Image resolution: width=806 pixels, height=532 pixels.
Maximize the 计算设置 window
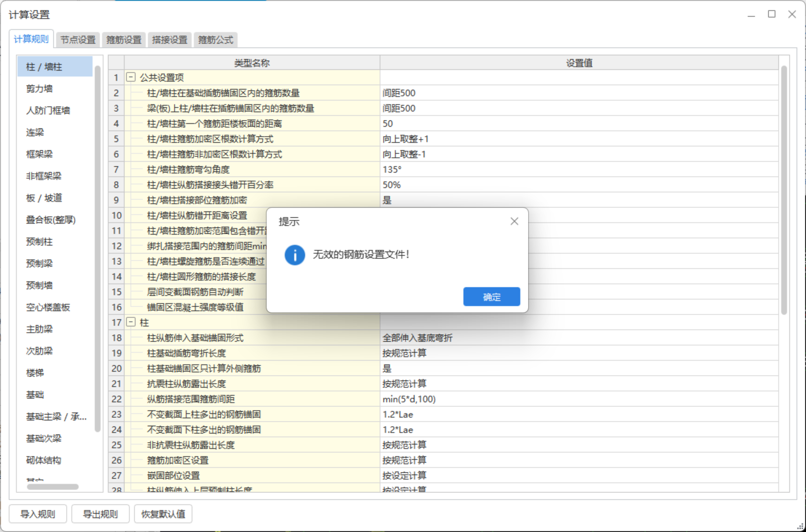point(772,14)
